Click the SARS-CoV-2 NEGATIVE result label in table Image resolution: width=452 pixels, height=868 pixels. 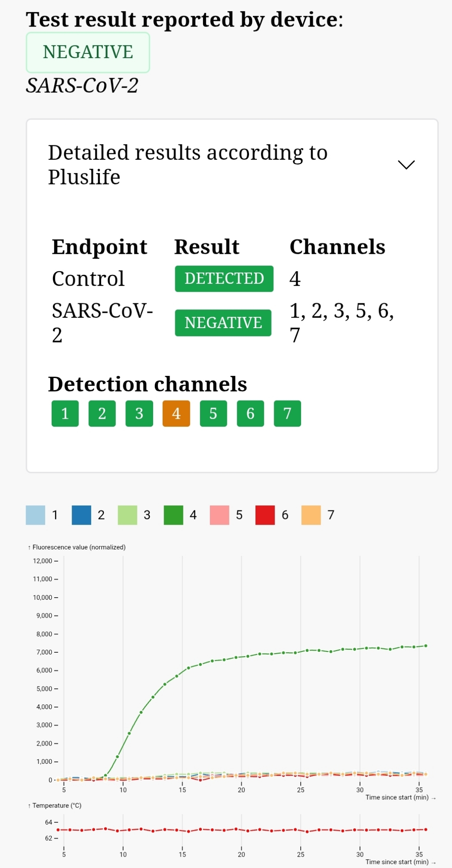tap(223, 323)
